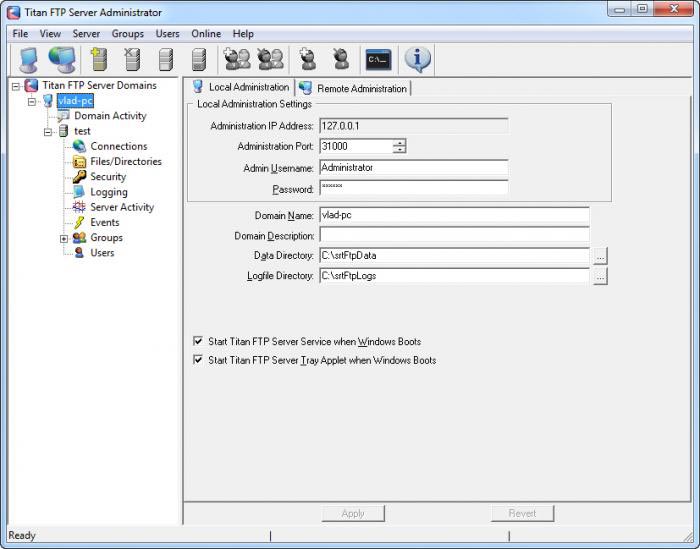Toggle Start Titan FTP Server Service checkbox
700x549 pixels.
tap(198, 341)
